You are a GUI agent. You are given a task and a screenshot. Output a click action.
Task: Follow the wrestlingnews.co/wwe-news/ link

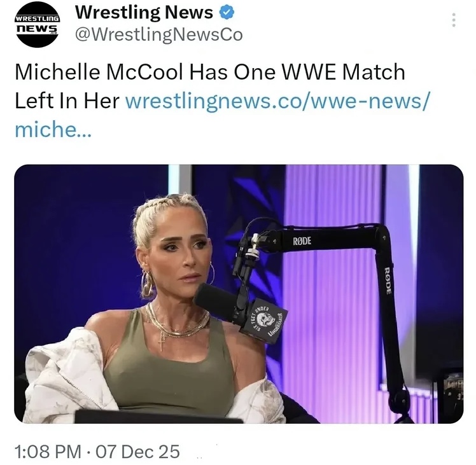(x=277, y=101)
